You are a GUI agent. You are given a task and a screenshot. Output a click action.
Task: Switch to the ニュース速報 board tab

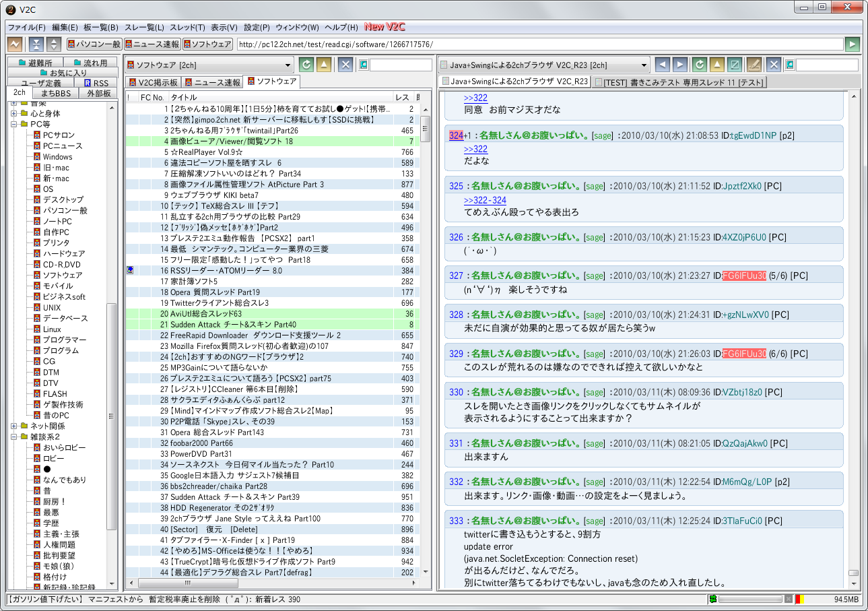tap(211, 82)
